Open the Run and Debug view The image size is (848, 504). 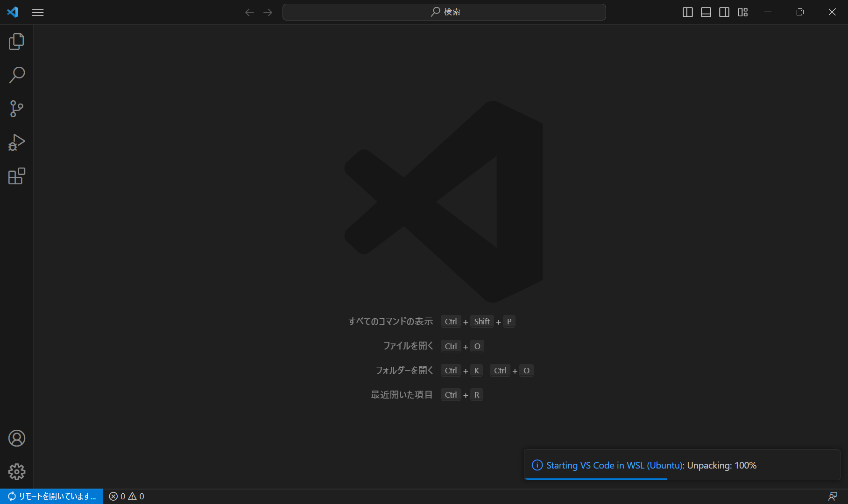click(x=17, y=142)
